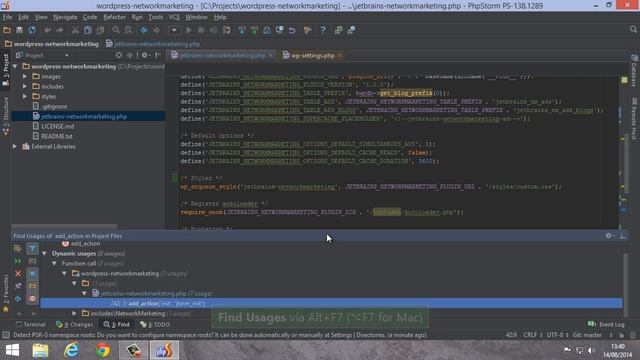Open Google Chrome from taskbar

coord(103,351)
